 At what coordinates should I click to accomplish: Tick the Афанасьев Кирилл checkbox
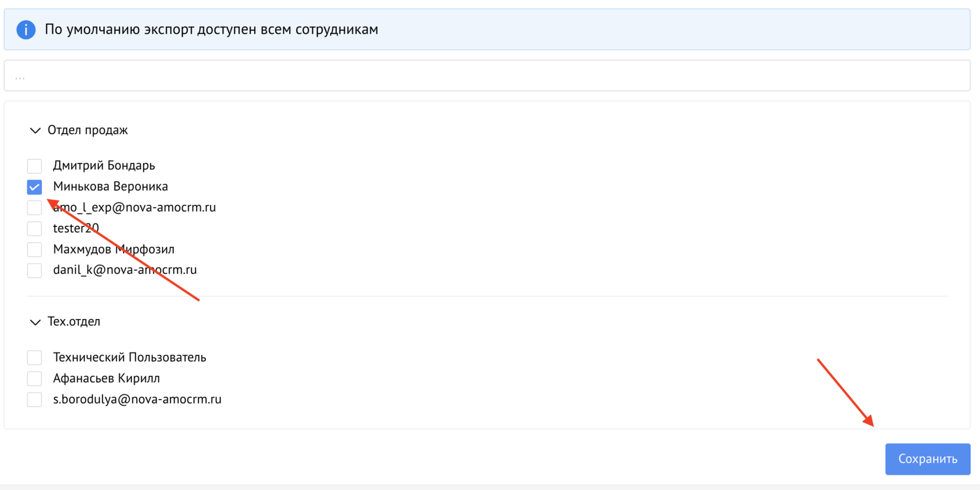pos(34,379)
